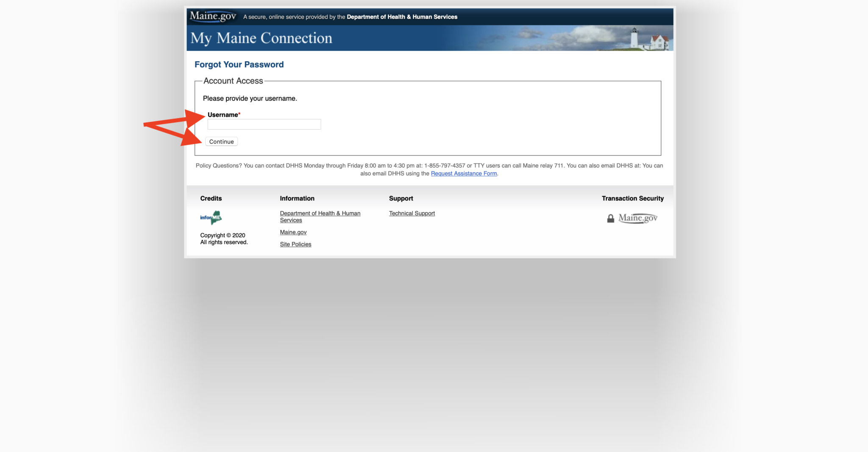This screenshot has height=452, width=868.
Task: Click the My Maine Connection banner title
Action: [x=261, y=38]
